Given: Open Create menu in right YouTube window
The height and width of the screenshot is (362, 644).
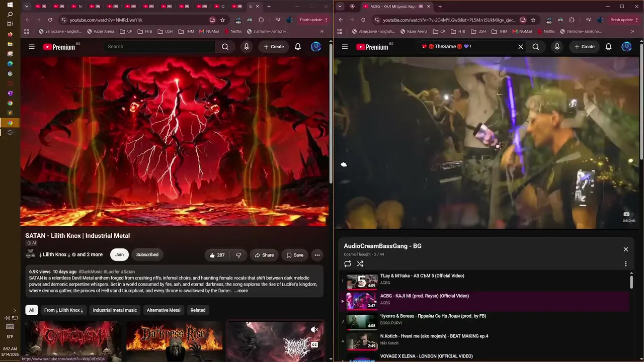Looking at the screenshot, I should pyautogui.click(x=585, y=47).
